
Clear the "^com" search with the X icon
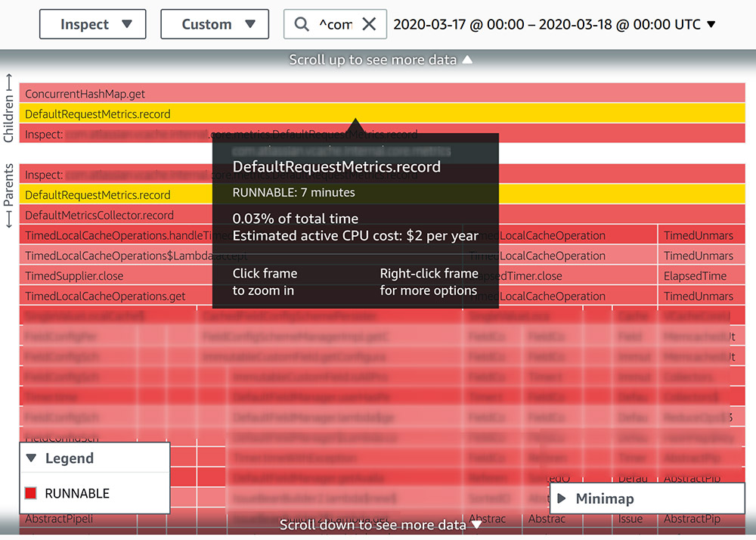click(370, 24)
